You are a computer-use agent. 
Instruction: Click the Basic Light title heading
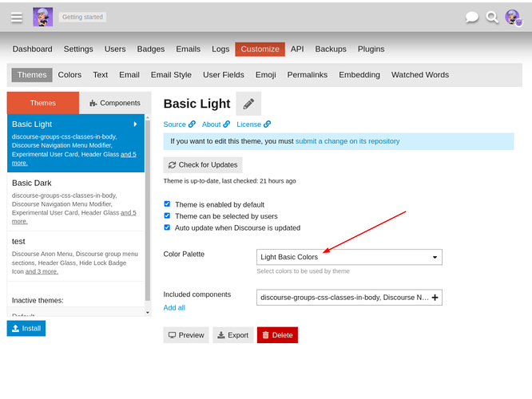coord(197,104)
